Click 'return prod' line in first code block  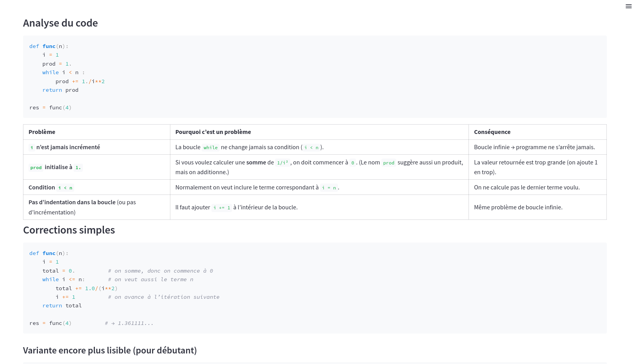[x=60, y=90]
